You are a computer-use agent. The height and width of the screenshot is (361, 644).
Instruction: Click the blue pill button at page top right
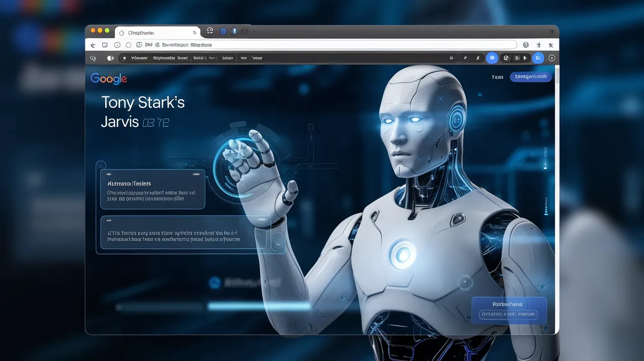pyautogui.click(x=531, y=77)
